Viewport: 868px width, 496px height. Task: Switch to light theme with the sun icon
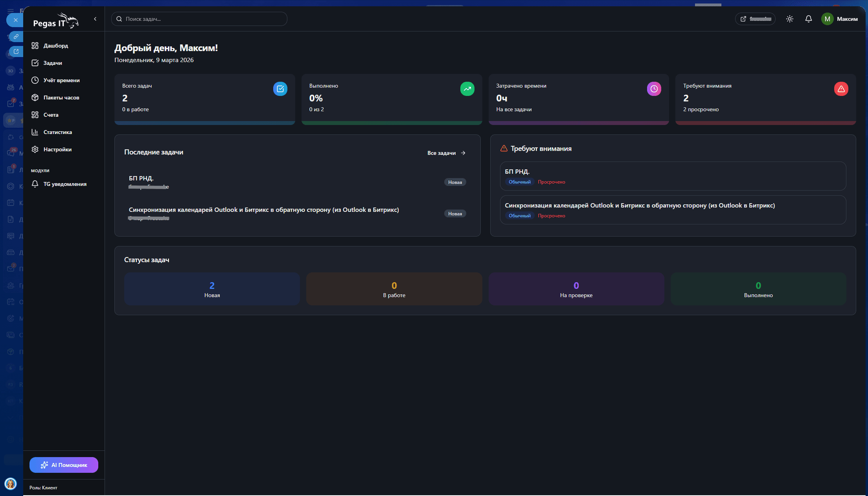pos(789,19)
